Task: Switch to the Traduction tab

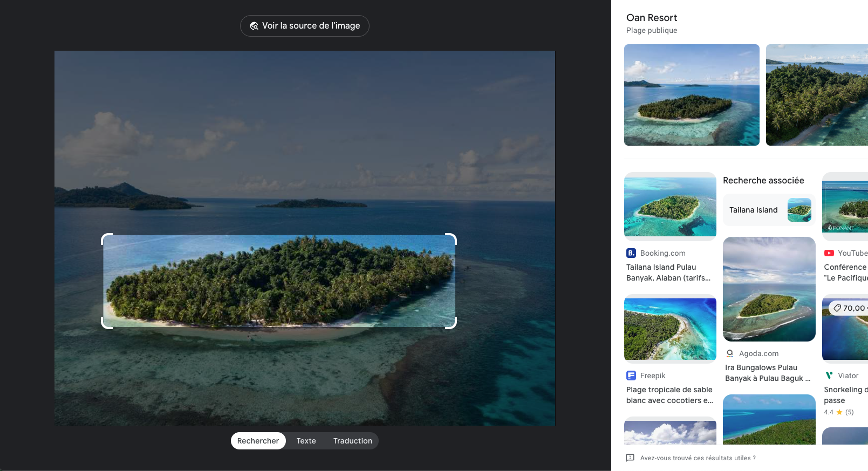Action: pos(353,441)
